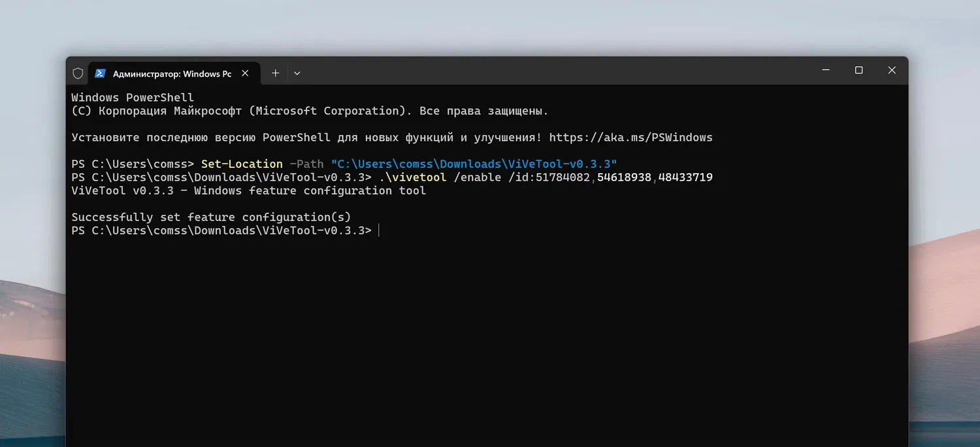Click feature ID 51784082
This screenshot has width=980, height=447.
click(x=563, y=177)
